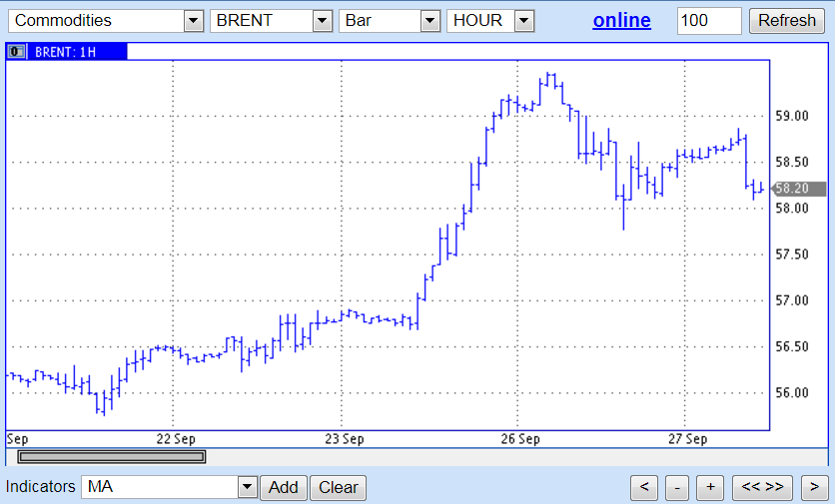Click the BRENT: 1H chart title
This screenshot has width=835, height=504.
pyautogui.click(x=65, y=52)
